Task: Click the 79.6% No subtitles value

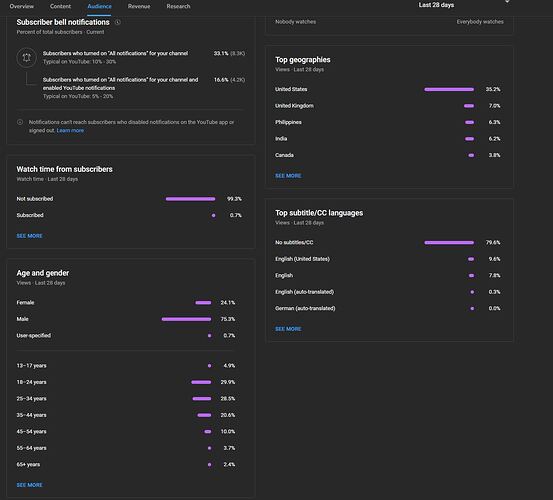Action: click(493, 243)
